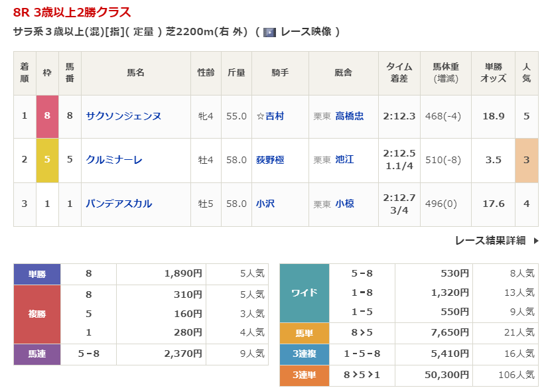Click the pink frame 8 swatch
The image size is (548, 392).
47,116
